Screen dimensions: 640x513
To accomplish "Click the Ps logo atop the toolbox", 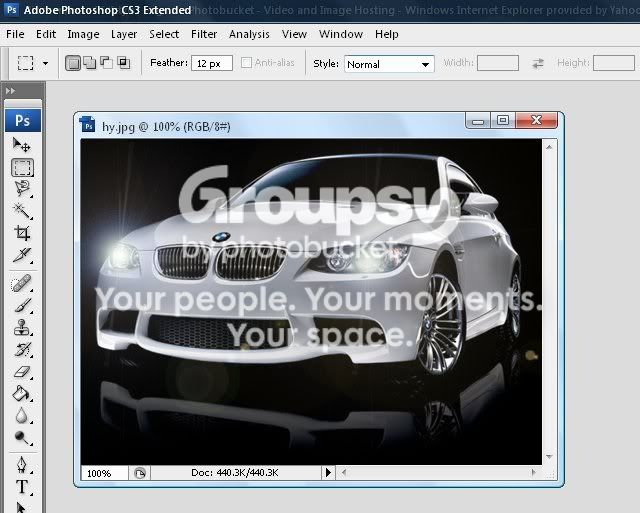I will point(23,120).
